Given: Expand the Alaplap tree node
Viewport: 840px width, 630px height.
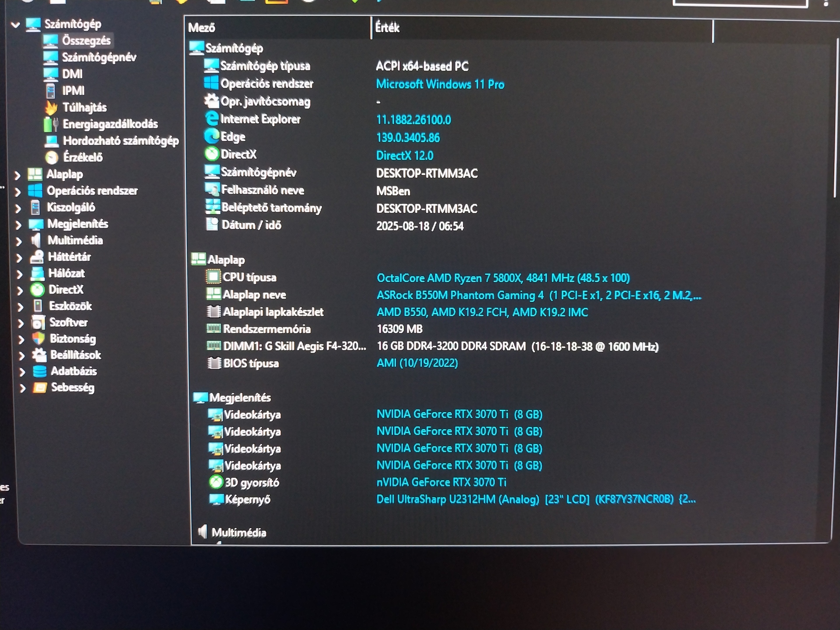Looking at the screenshot, I should pyautogui.click(x=17, y=175).
